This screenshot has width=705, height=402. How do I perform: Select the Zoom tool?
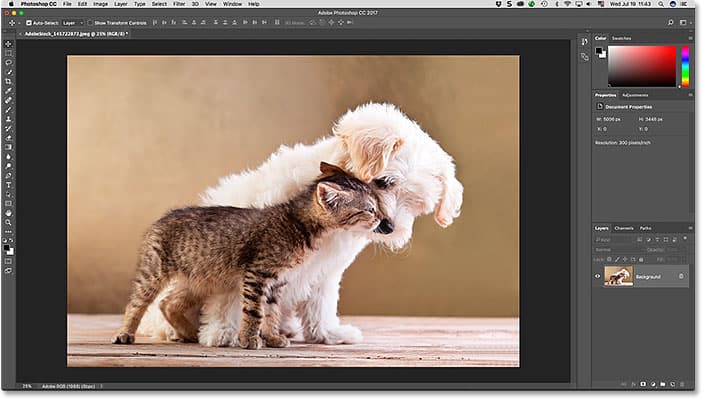8,221
